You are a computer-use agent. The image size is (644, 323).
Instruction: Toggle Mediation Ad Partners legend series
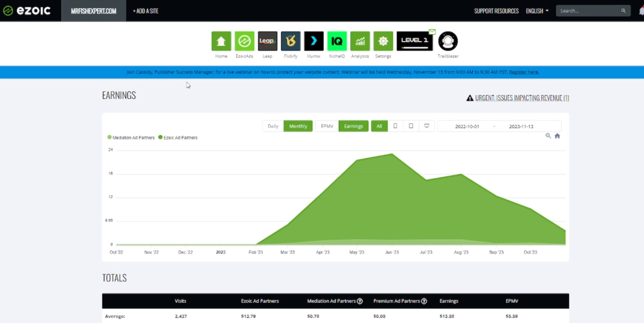pyautogui.click(x=131, y=137)
